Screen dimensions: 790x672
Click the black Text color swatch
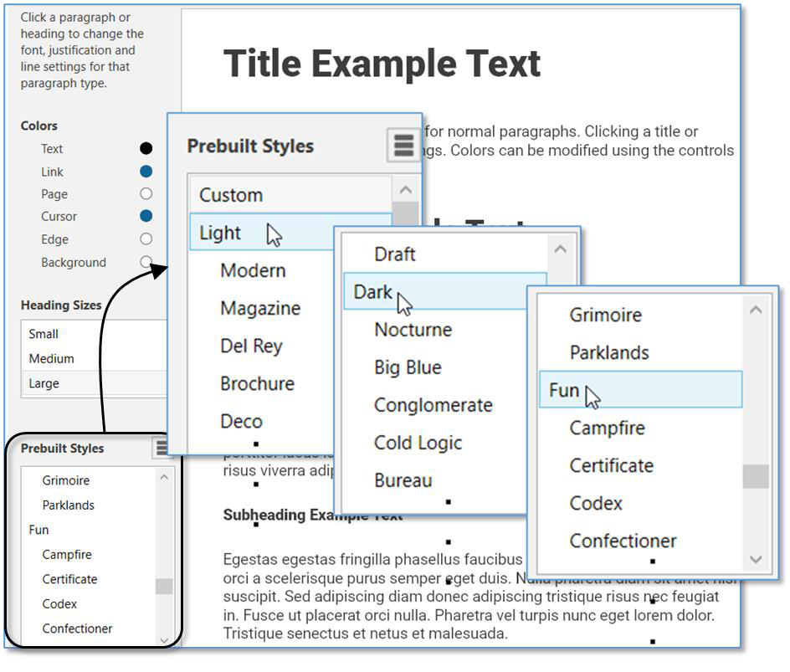(x=146, y=149)
